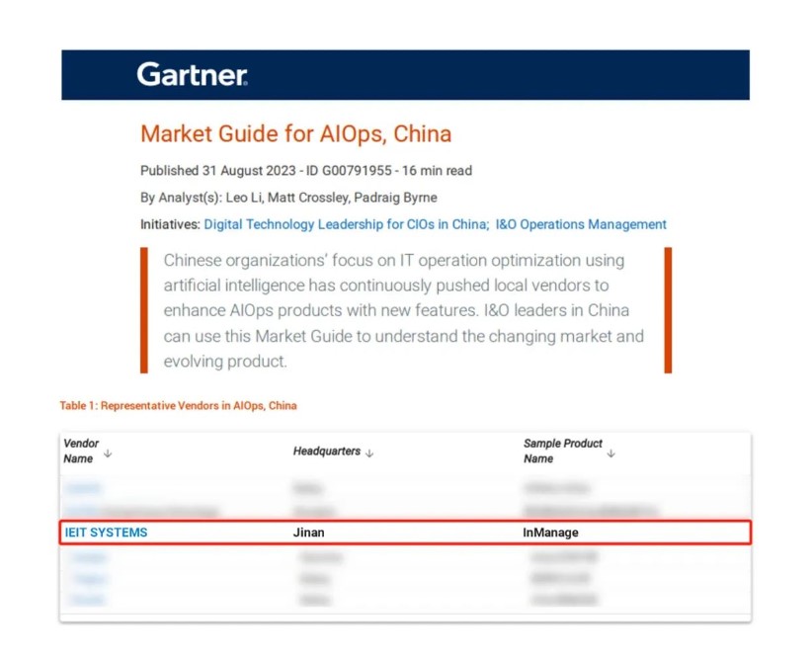Select the Vendor Name column header
Screen dimensions: 812x657
click(81, 451)
